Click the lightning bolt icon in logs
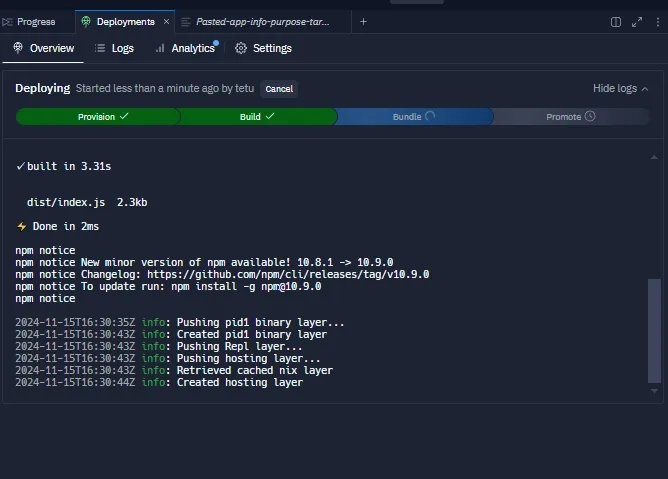 coord(21,226)
